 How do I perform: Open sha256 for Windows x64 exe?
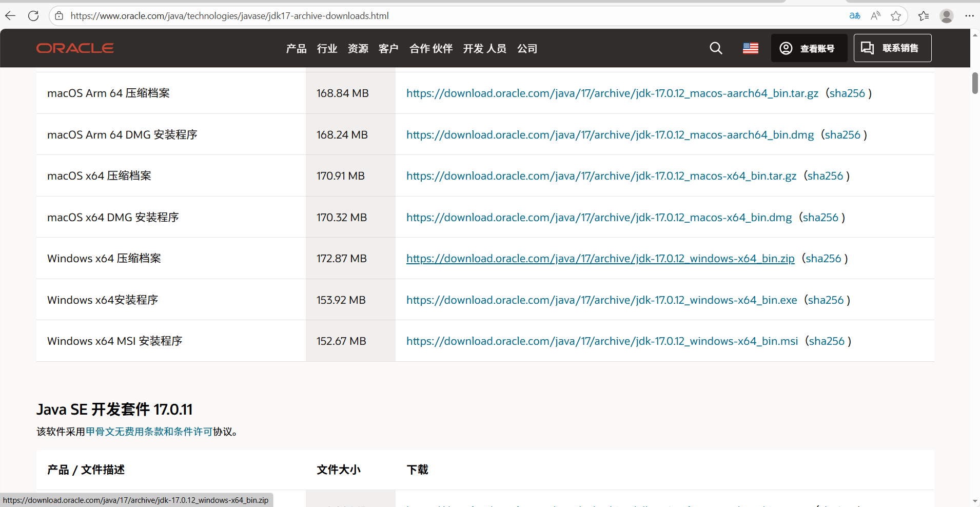click(x=826, y=300)
